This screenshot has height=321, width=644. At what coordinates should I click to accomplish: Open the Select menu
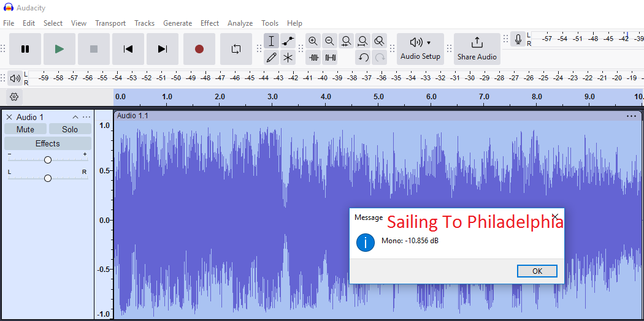(53, 23)
